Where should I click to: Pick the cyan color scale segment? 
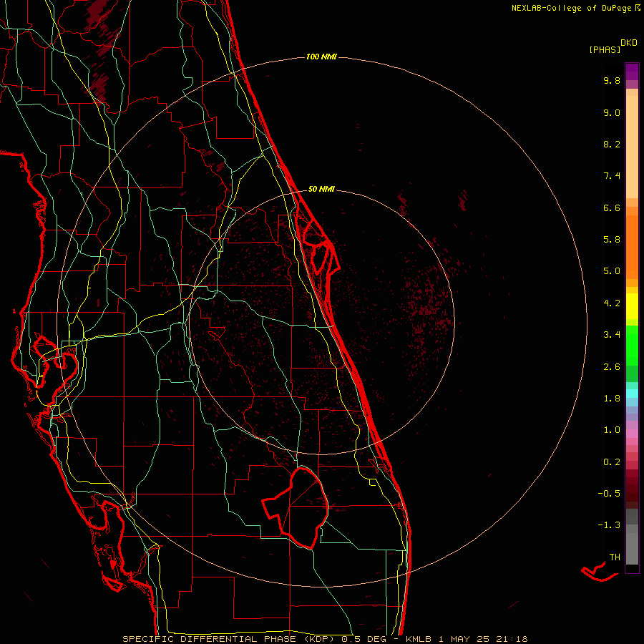pyautogui.click(x=632, y=394)
